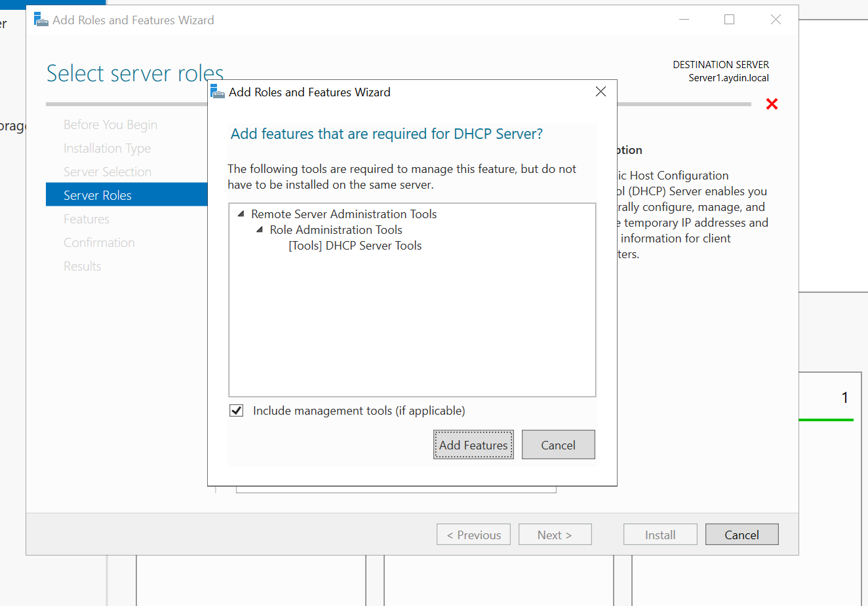This screenshot has width=868, height=606.
Task: Select Remote Server Administration Tools label
Action: 344,214
